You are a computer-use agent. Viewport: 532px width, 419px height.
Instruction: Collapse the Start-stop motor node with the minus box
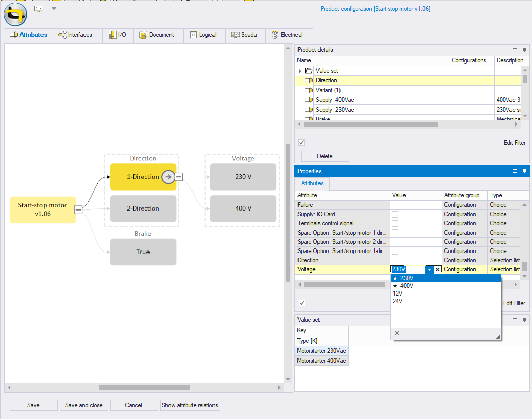tap(78, 210)
